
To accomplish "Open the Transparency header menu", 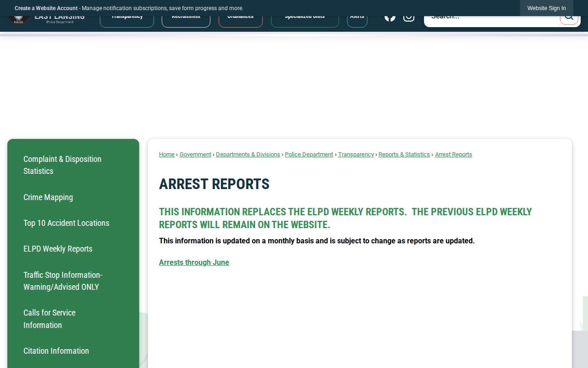I will pyautogui.click(x=127, y=22).
